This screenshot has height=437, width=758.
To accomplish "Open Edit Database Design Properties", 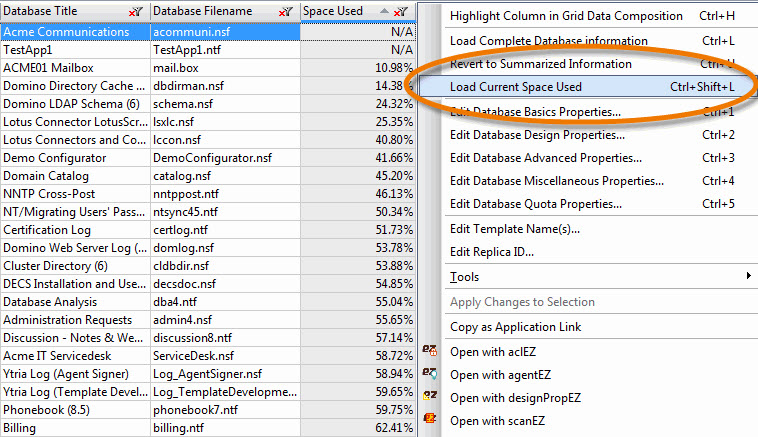I will tap(537, 134).
